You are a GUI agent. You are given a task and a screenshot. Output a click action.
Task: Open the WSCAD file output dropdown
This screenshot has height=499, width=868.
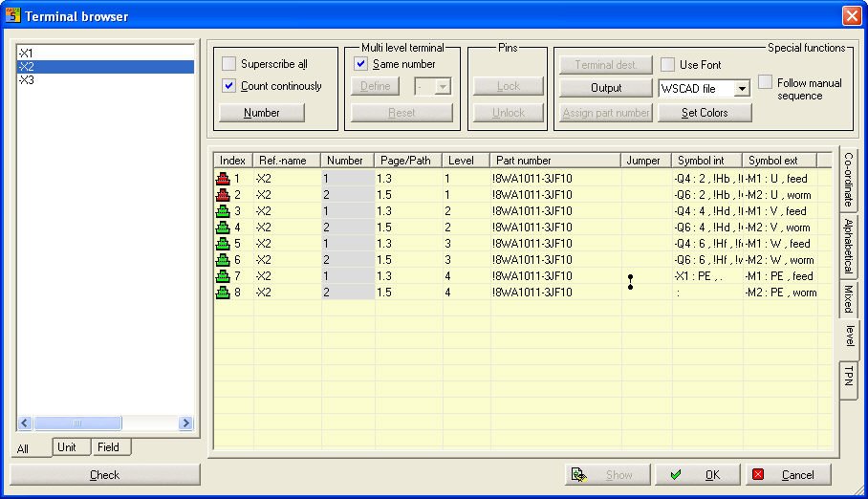click(x=742, y=89)
